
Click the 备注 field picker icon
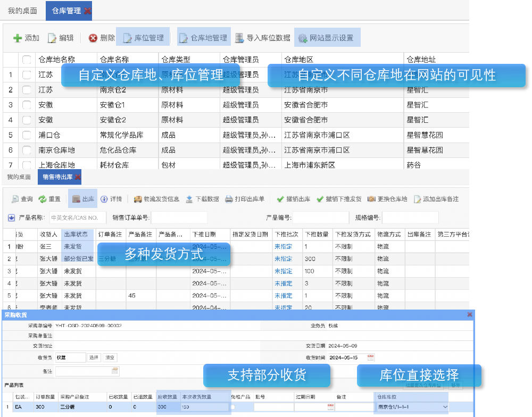coord(115,371)
